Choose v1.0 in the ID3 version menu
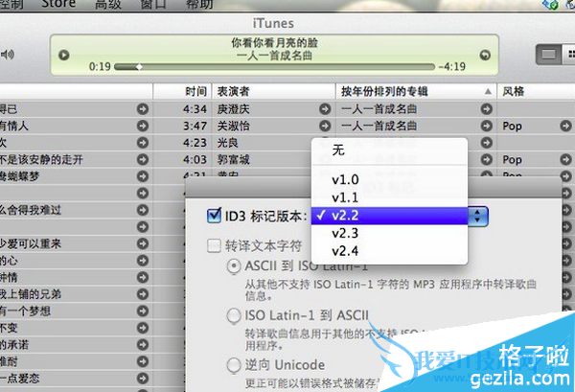Screen dimensions: 575x392 click(389, 179)
